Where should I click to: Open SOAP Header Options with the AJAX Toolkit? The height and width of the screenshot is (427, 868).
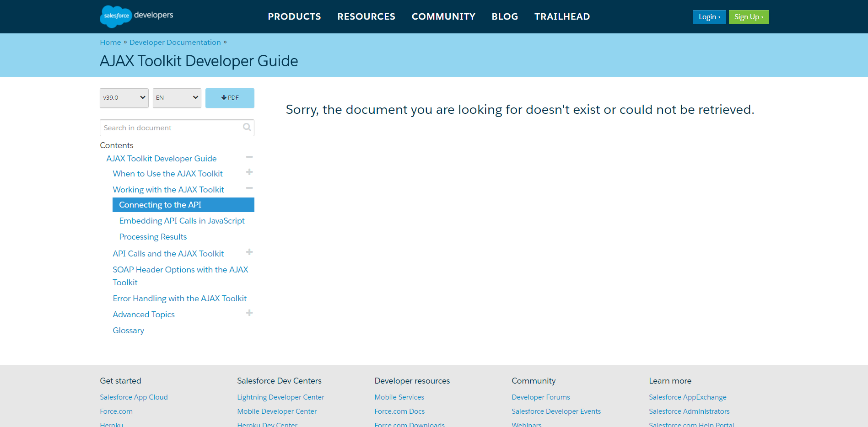tap(180, 276)
